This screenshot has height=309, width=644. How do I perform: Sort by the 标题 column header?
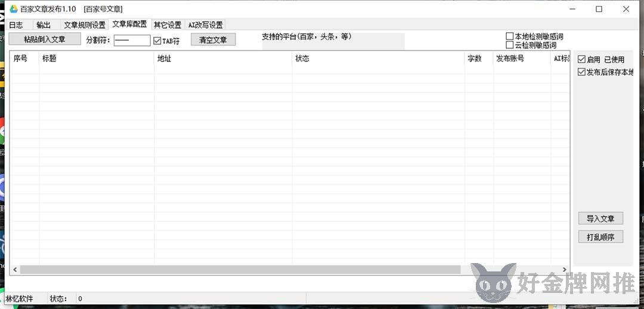pyautogui.click(x=97, y=59)
